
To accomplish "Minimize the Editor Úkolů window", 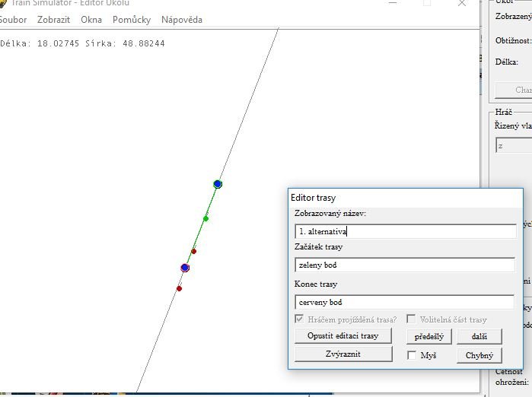I will coord(393,3).
